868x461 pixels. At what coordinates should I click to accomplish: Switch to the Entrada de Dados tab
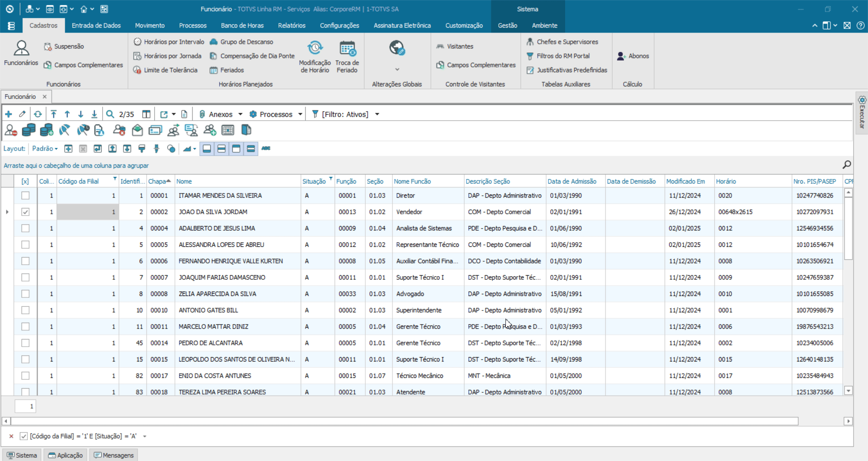pos(96,25)
